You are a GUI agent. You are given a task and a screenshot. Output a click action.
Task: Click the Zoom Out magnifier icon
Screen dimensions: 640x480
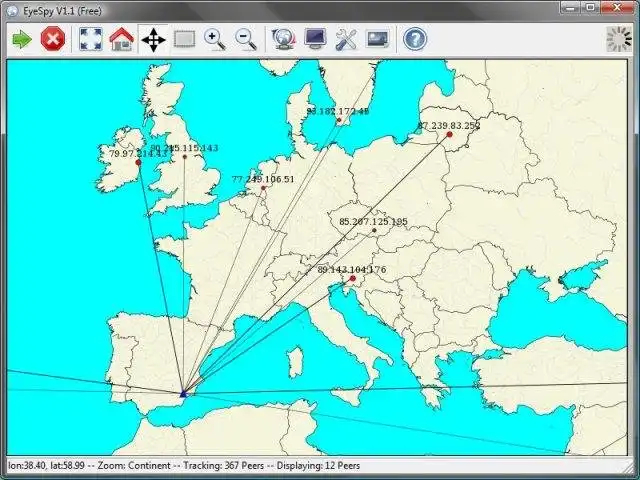pos(246,40)
